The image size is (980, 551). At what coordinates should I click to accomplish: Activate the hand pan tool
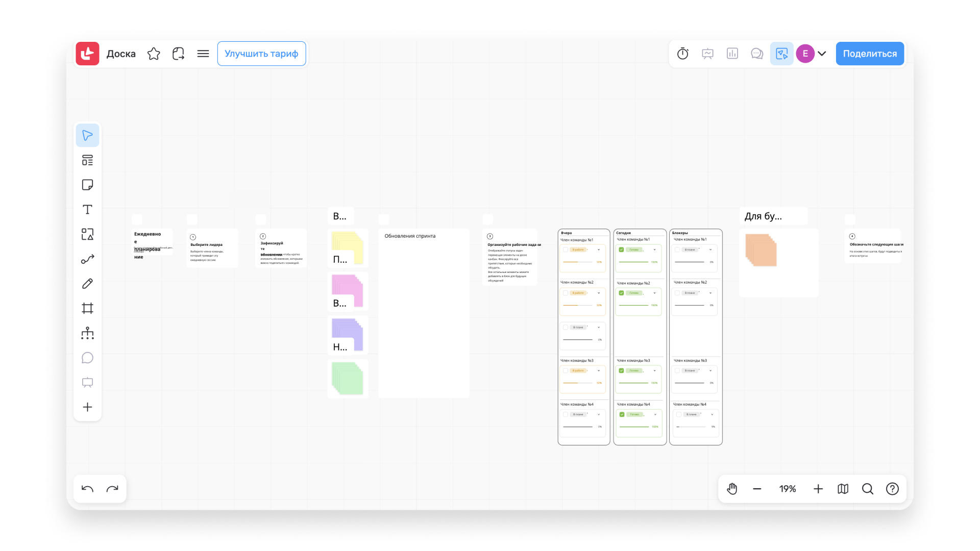click(732, 489)
